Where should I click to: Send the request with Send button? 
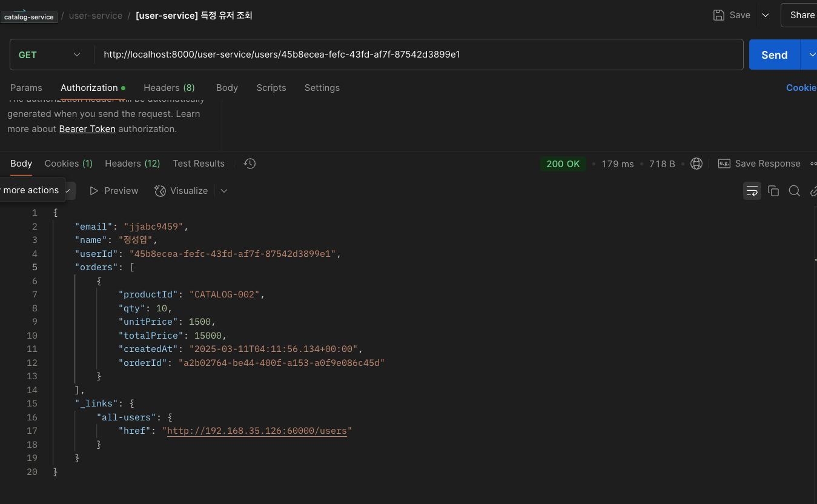pyautogui.click(x=775, y=55)
